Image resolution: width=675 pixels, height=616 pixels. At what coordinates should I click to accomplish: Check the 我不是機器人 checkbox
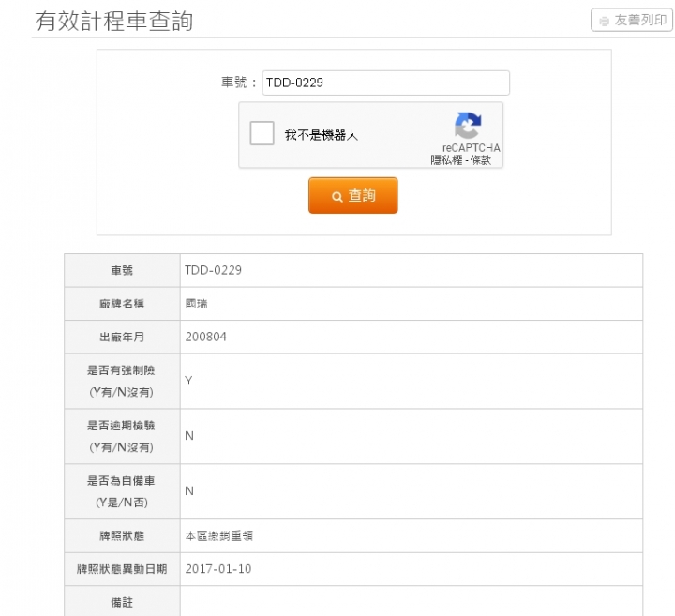262,133
